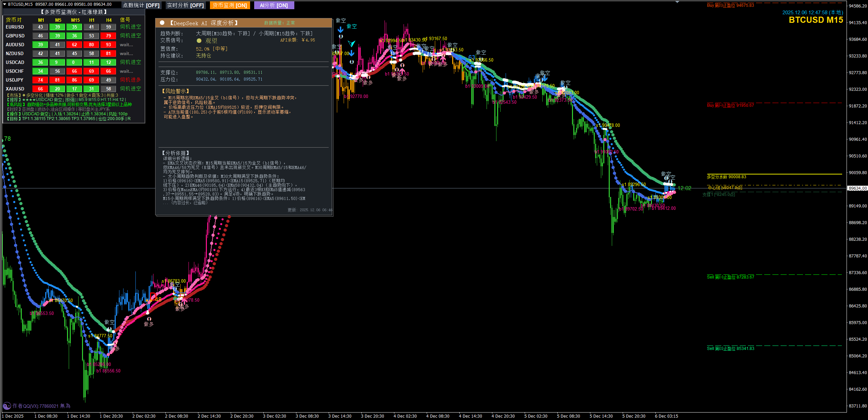The height and width of the screenshot is (420, 868).
Task: Click the cyan arrowhead marker on the chart
Action: click(x=351, y=44)
